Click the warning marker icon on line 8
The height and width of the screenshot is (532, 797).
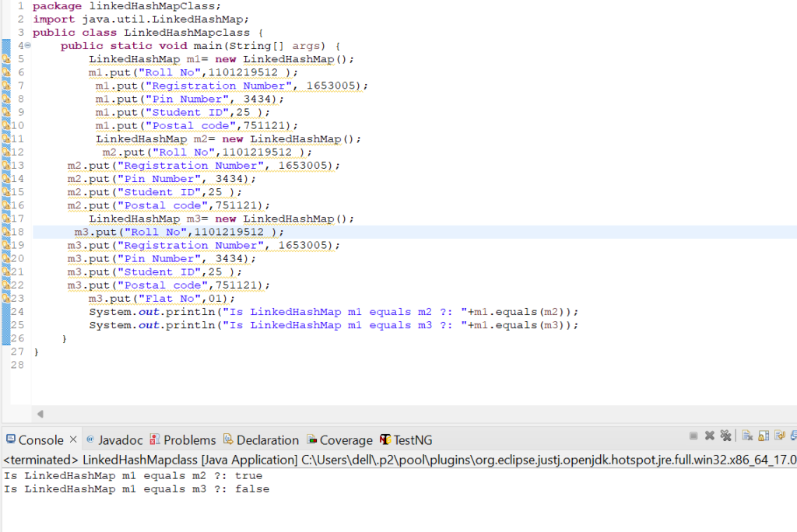pyautogui.click(x=6, y=99)
